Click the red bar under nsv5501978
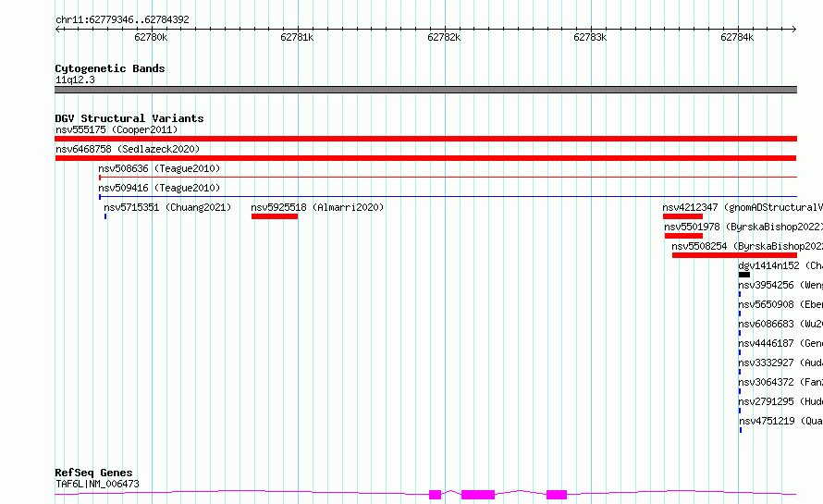 [683, 236]
